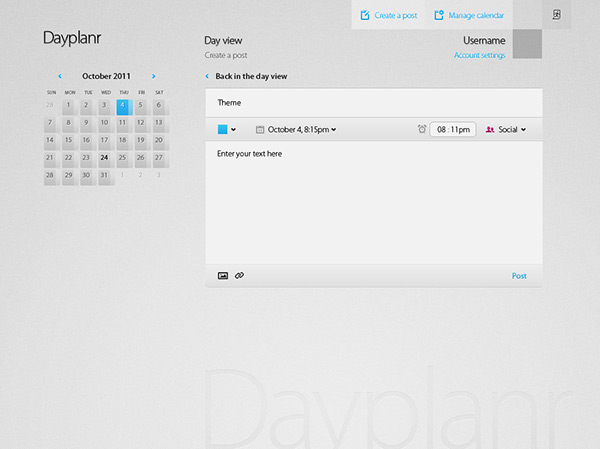Click the Social people icon
600x449 pixels.
(x=490, y=129)
